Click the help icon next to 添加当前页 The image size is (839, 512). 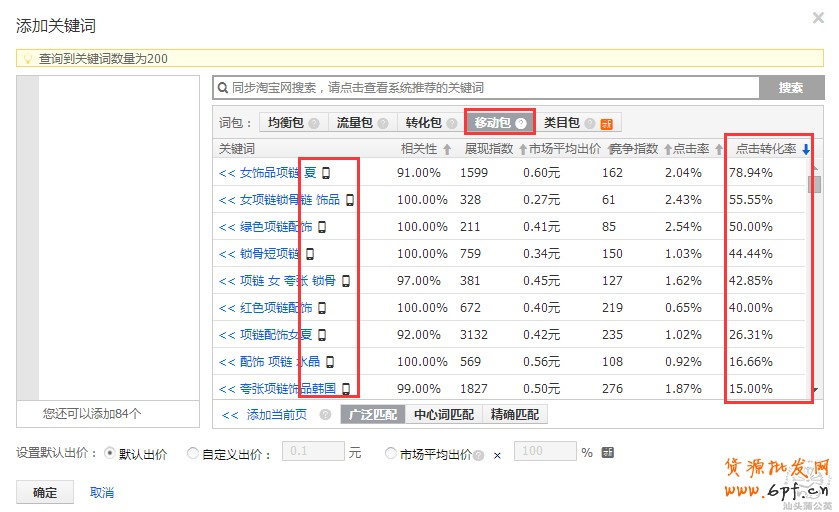325,414
